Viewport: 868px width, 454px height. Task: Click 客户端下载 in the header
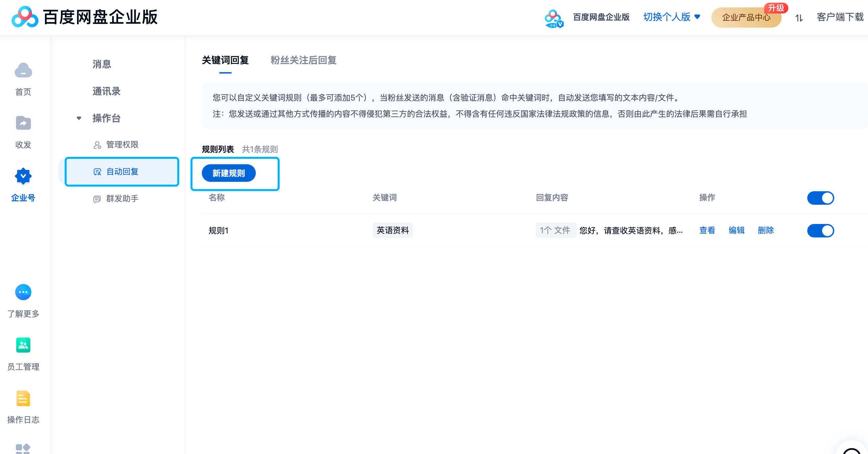(840, 17)
